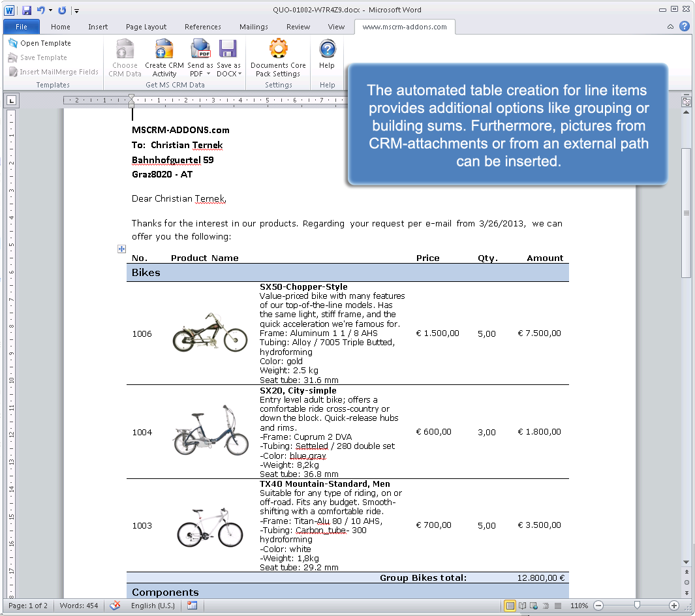Click the SX20 City-simple bike picture
Screen dimensions: 695x616
coord(211,430)
